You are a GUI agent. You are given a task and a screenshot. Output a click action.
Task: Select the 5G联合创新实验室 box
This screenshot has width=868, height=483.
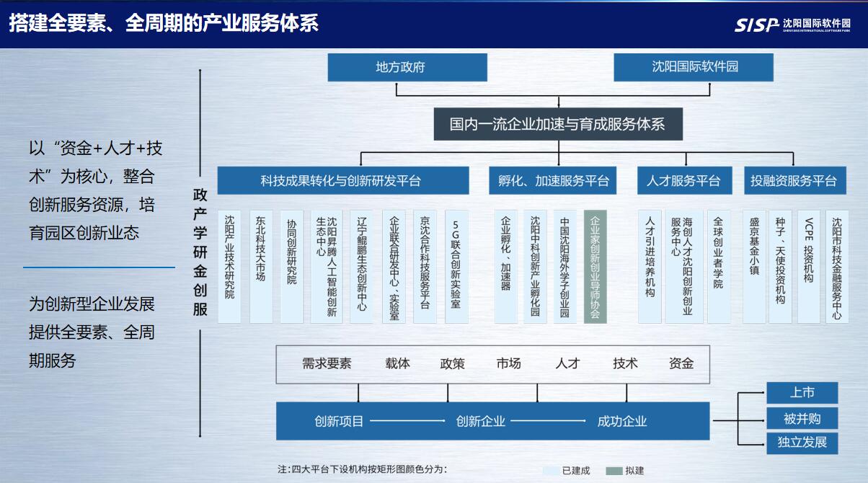coord(456,267)
